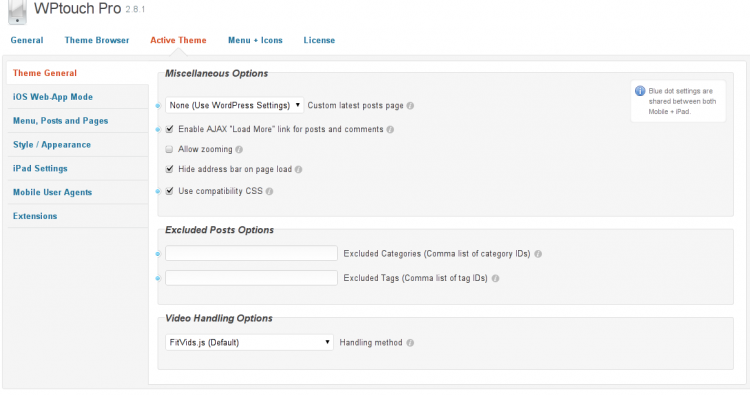Click blue dot beside Excluded Categories input

[158, 254]
